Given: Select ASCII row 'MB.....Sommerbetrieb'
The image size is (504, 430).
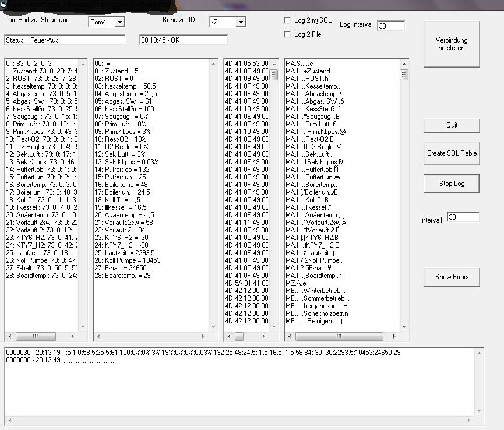Looking at the screenshot, I should tap(317, 298).
